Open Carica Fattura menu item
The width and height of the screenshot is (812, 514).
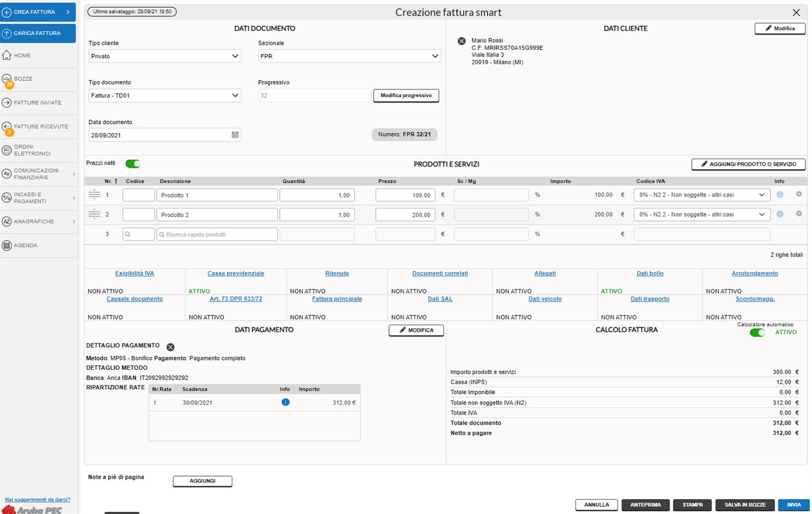click(38, 33)
